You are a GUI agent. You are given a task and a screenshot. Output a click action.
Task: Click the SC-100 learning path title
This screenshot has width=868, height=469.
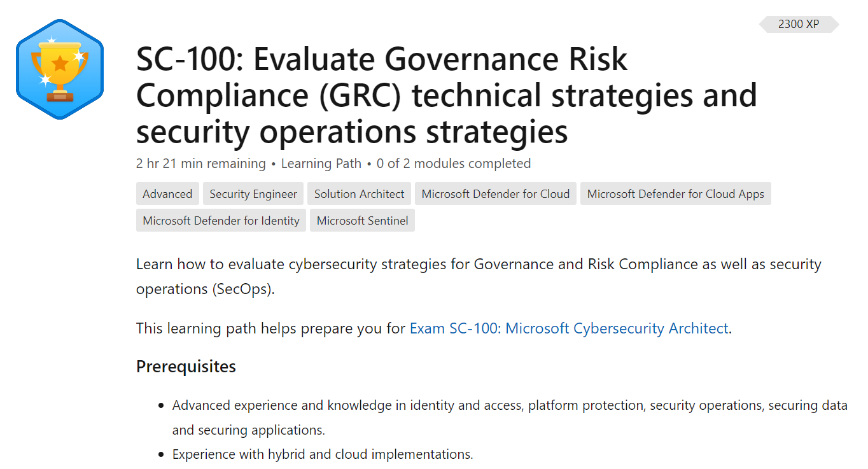click(x=446, y=95)
